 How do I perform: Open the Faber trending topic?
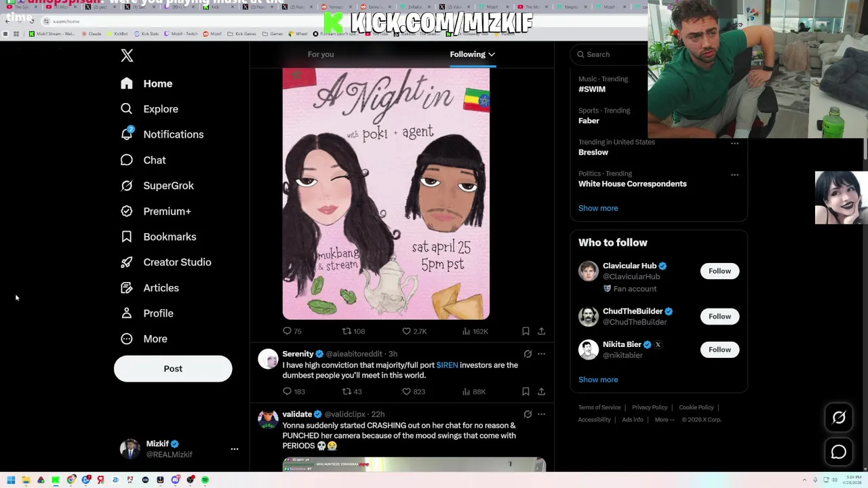(x=589, y=121)
